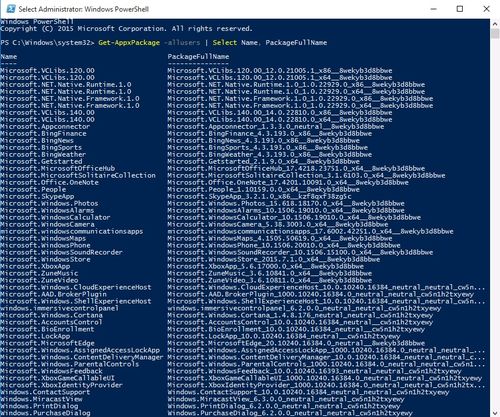
Task: Click Microsoft.ZuneMusic in Name column
Action: 39,274
